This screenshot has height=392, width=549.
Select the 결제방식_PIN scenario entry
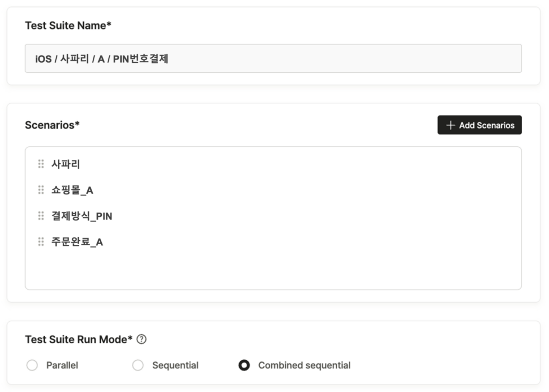(x=80, y=216)
